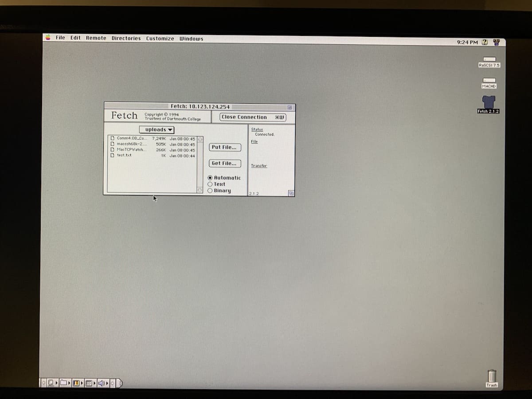Select the test.txt file name

(124, 155)
